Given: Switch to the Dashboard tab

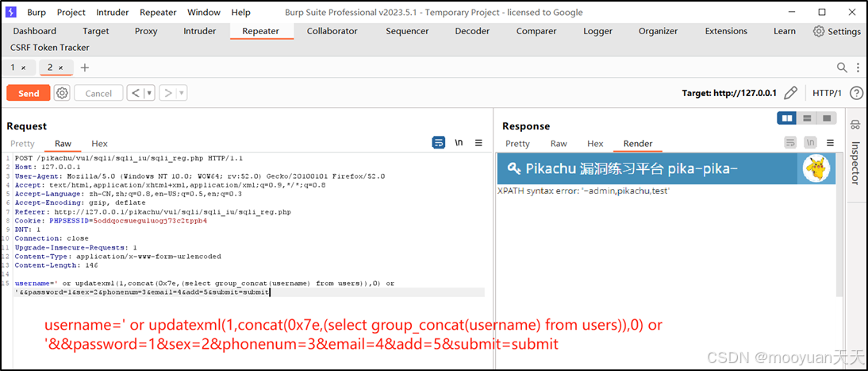Looking at the screenshot, I should (x=34, y=31).
